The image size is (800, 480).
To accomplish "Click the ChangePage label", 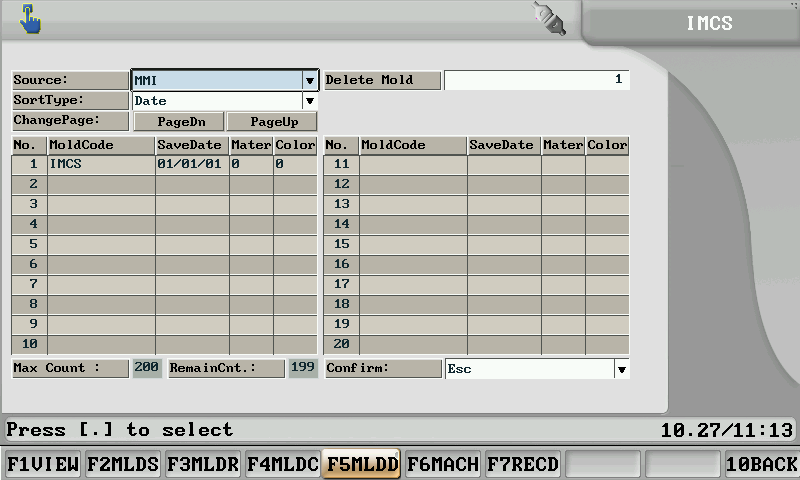I will coord(70,121).
